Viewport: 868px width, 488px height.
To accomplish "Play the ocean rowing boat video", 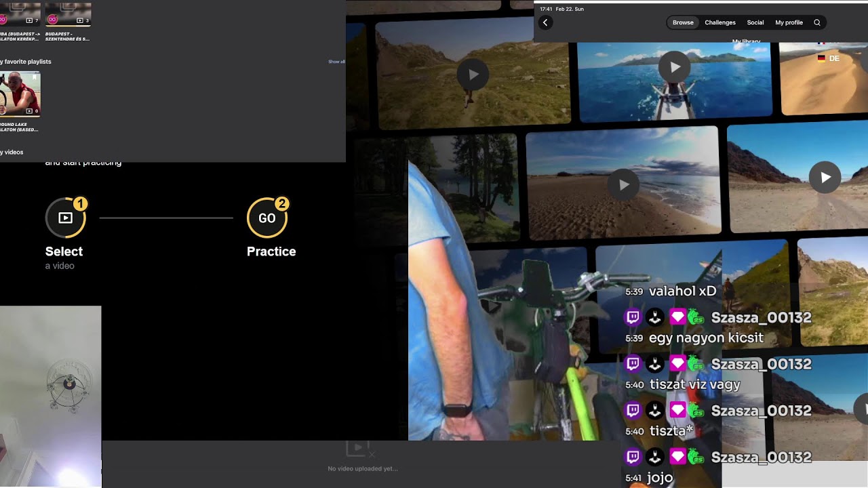I will (x=674, y=67).
